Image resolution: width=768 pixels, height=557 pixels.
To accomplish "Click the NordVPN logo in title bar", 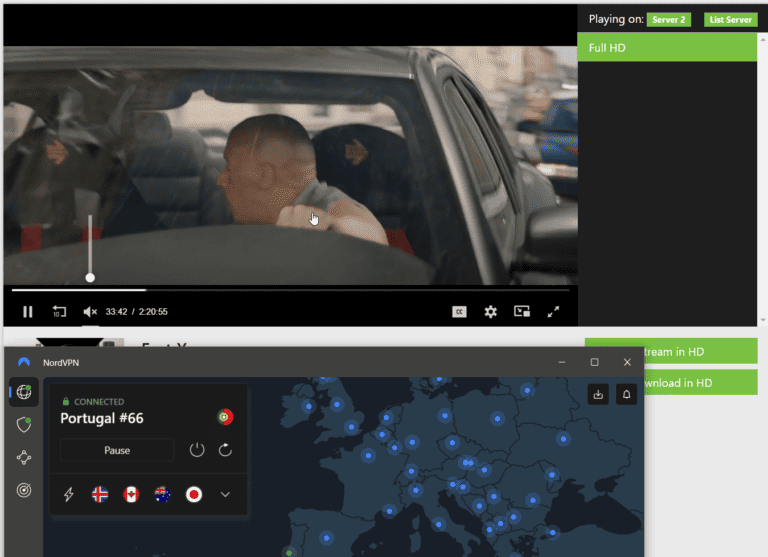I will (24, 363).
